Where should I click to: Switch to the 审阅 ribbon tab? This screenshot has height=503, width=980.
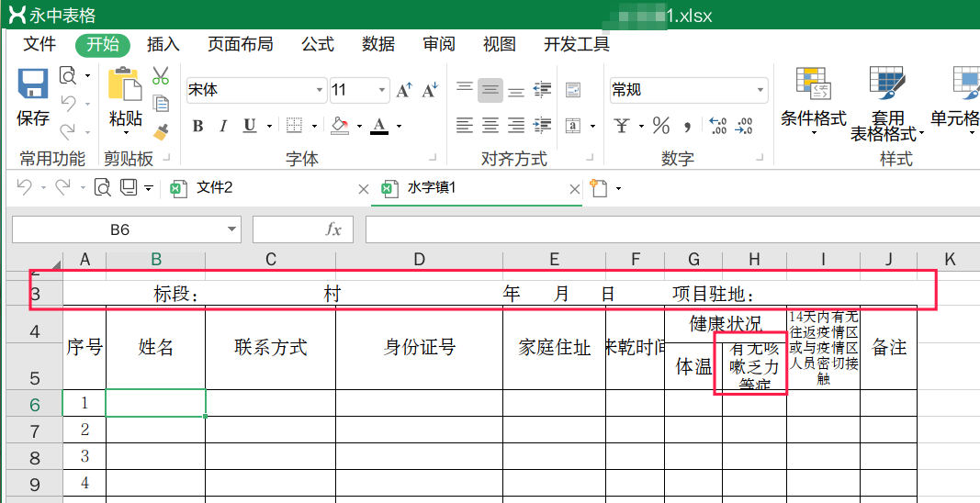click(439, 44)
